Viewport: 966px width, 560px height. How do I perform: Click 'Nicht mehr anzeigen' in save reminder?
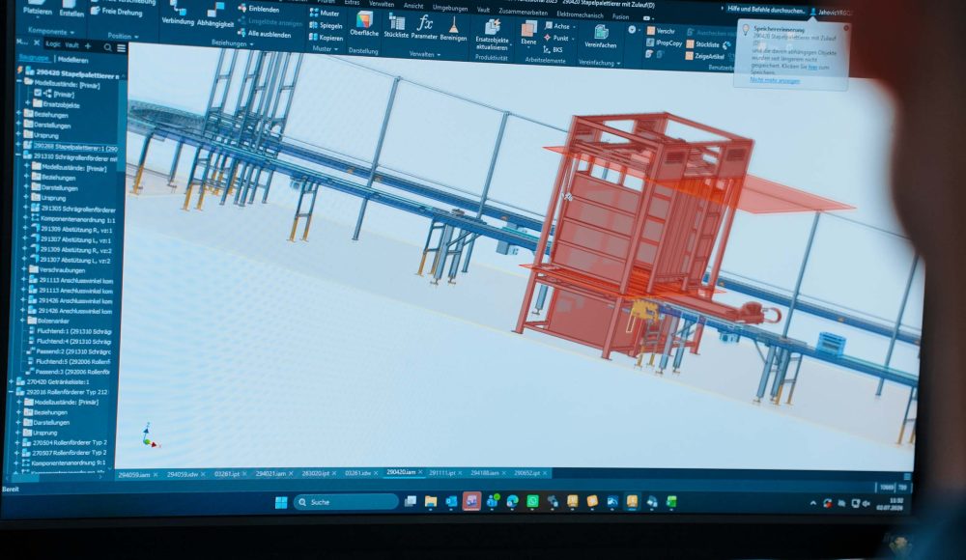pos(775,80)
